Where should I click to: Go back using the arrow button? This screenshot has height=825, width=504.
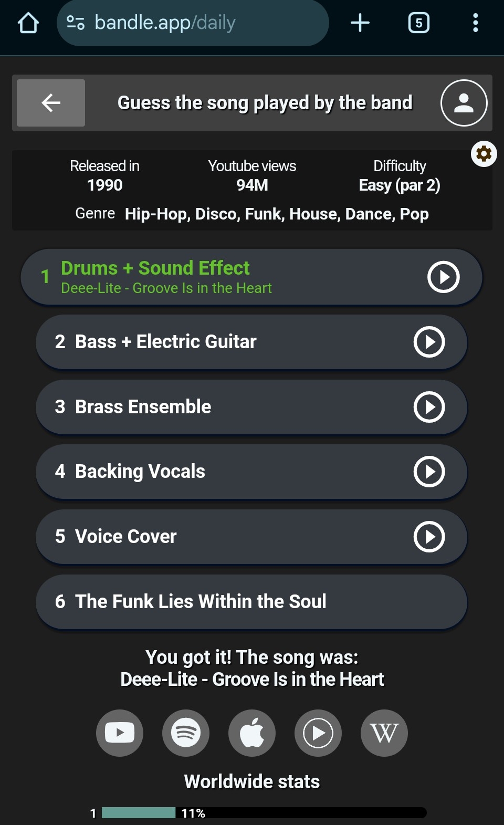coord(51,103)
